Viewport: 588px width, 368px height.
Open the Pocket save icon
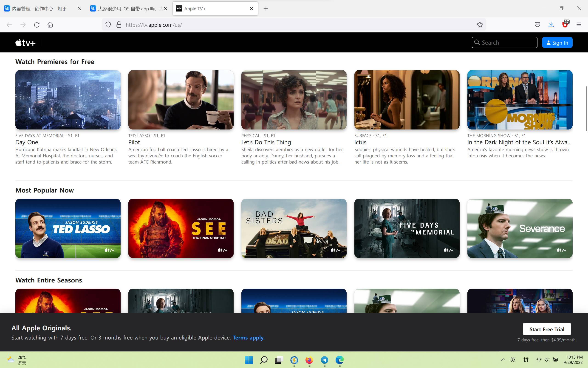(537, 25)
